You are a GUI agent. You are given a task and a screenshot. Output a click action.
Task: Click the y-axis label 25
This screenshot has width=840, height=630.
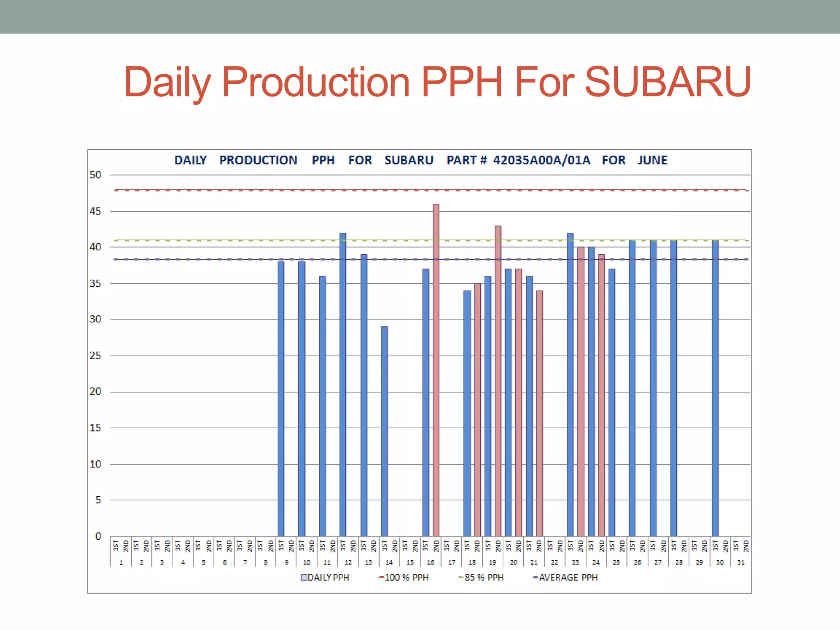coord(96,356)
